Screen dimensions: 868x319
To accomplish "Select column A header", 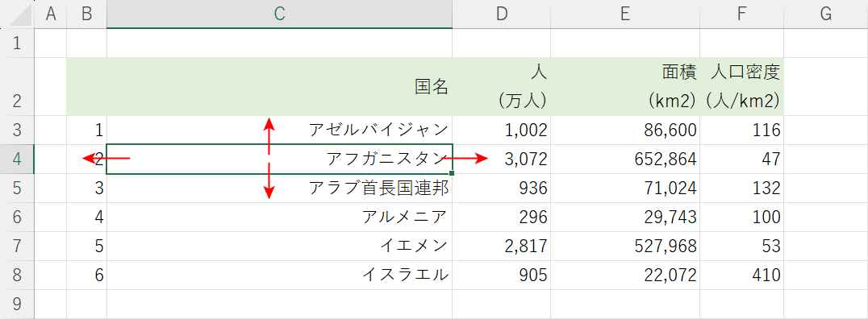I will 51,14.
